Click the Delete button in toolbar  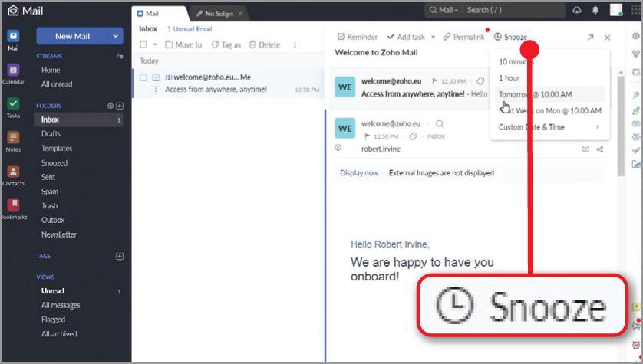265,44
